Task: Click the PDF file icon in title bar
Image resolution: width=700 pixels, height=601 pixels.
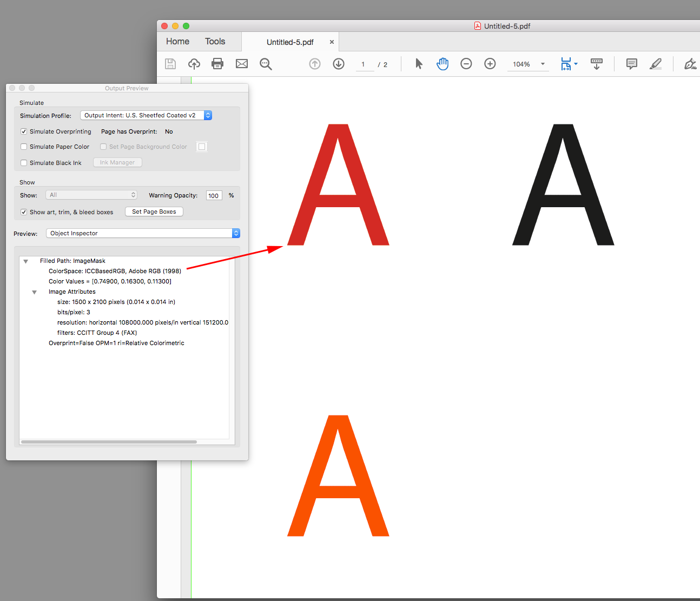Action: pyautogui.click(x=478, y=26)
